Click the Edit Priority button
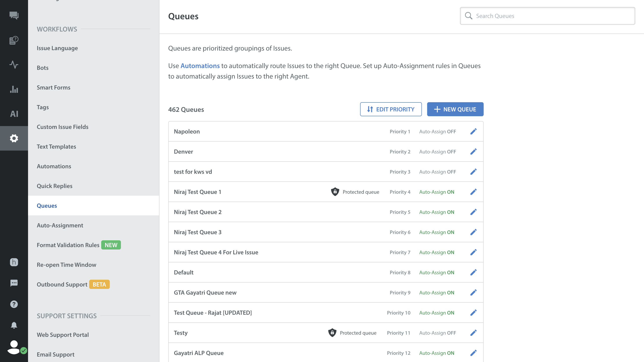Viewport: 644px width, 362px height. (x=391, y=109)
